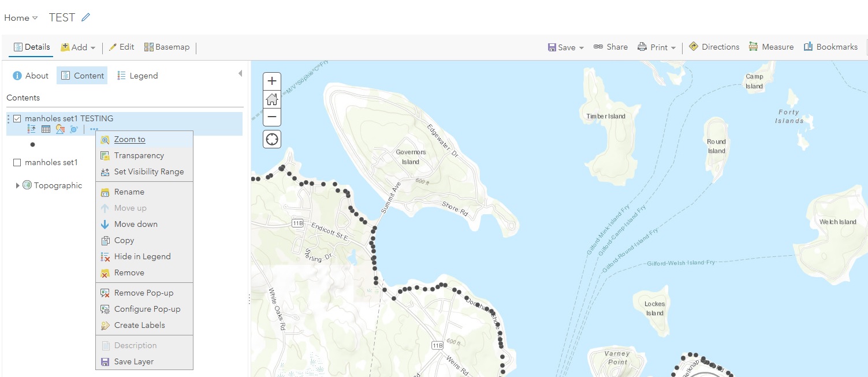Click the Share button
The image size is (868, 377).
click(610, 47)
